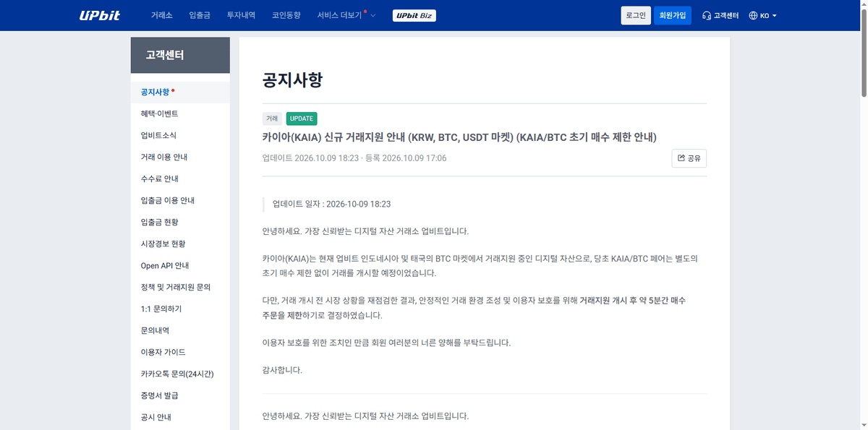Open 입출금 현황 in the sidebar
This screenshot has width=868, height=430.
180,222
